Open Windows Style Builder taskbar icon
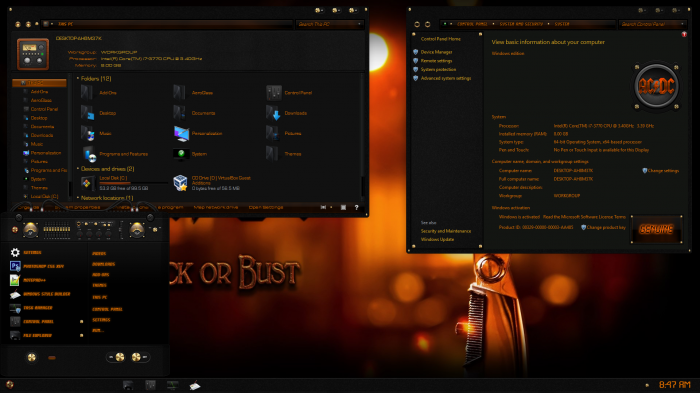The height and width of the screenshot is (393, 700). [x=195, y=385]
